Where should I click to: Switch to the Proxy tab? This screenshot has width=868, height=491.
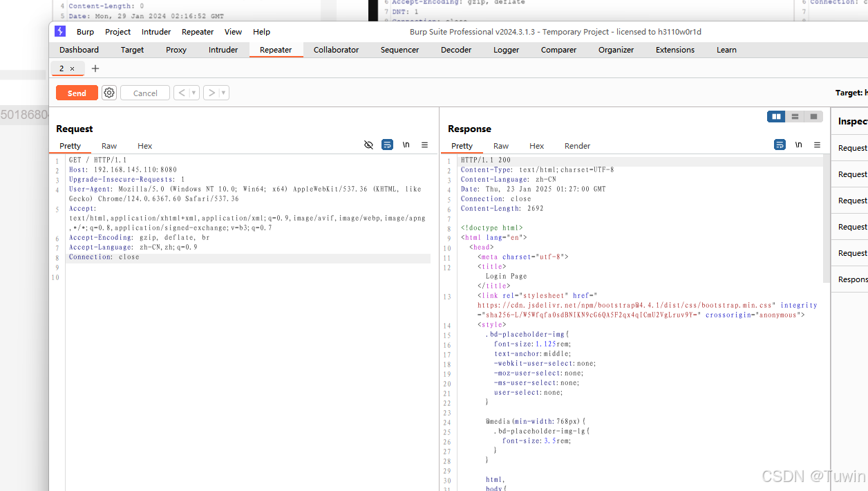176,50
